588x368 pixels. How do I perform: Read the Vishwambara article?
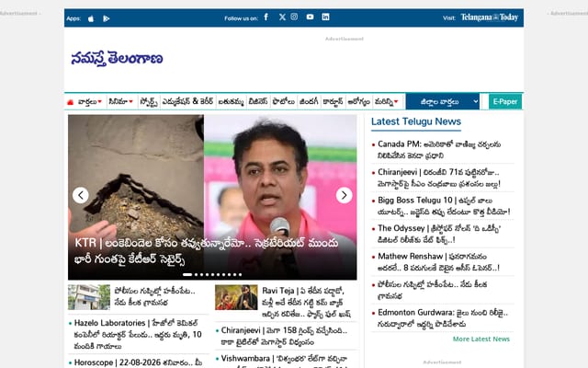pos(284,360)
